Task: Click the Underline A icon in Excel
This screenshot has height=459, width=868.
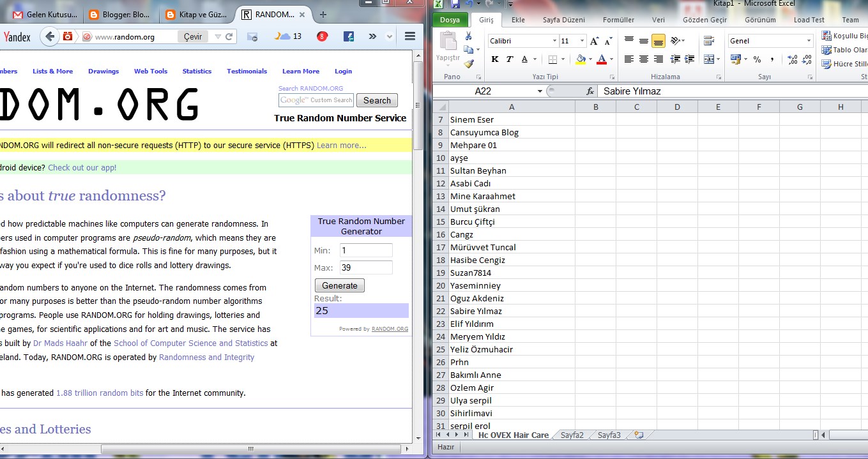Action: (524, 59)
